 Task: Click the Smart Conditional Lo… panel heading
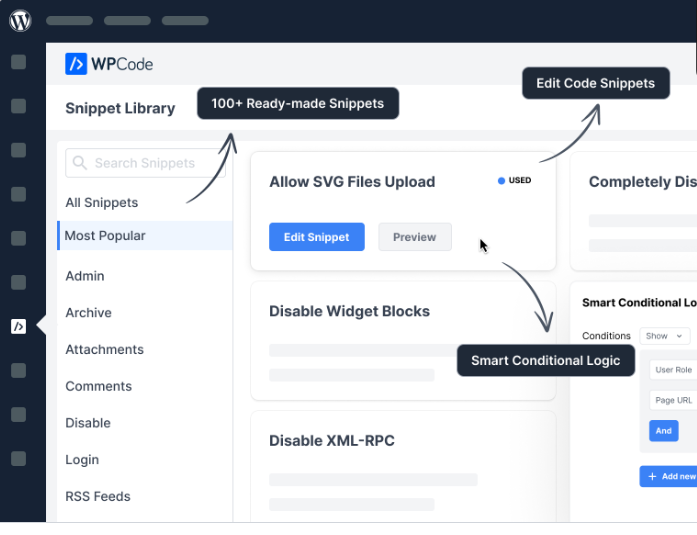tap(639, 303)
